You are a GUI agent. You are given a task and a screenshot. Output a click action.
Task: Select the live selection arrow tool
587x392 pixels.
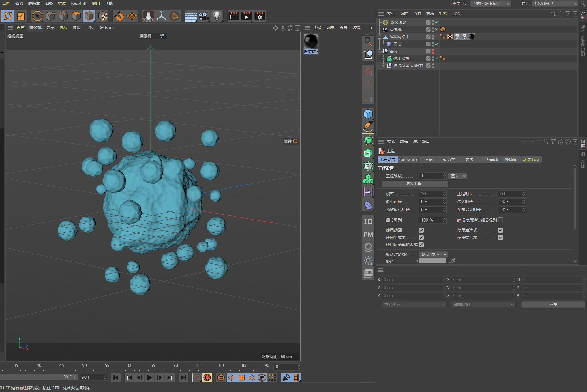[37, 16]
